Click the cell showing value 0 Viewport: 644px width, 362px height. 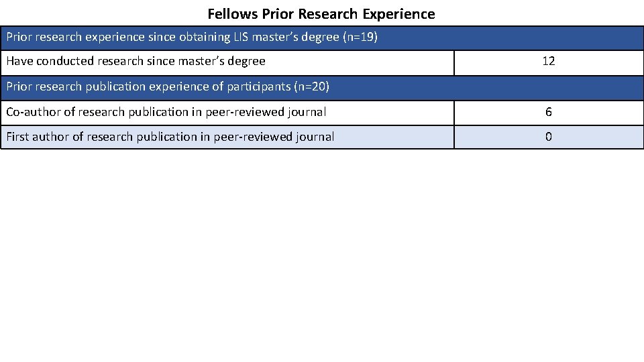pyautogui.click(x=548, y=137)
